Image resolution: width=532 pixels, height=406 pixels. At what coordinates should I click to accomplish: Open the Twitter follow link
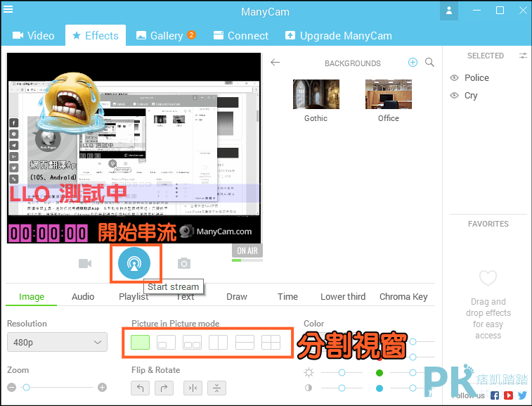coord(522,395)
